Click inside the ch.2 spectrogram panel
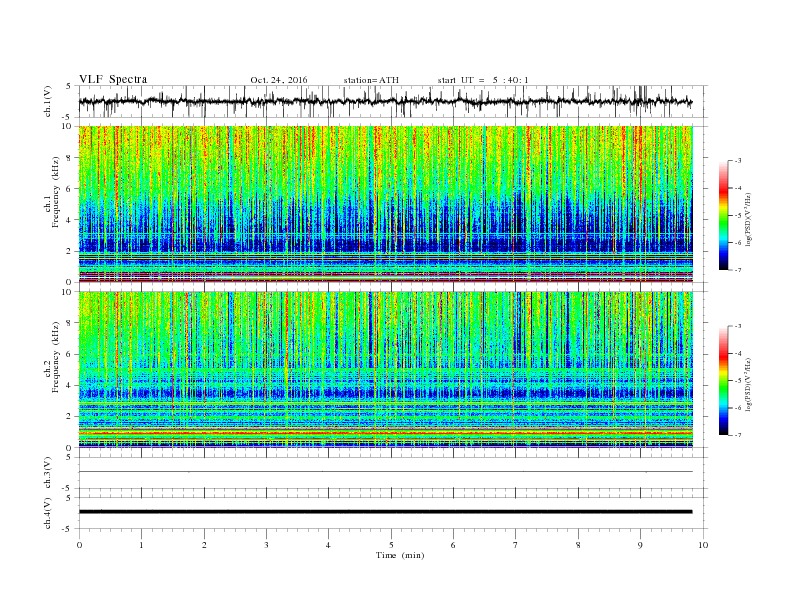Viewport: 792px width, 612px height. point(386,369)
